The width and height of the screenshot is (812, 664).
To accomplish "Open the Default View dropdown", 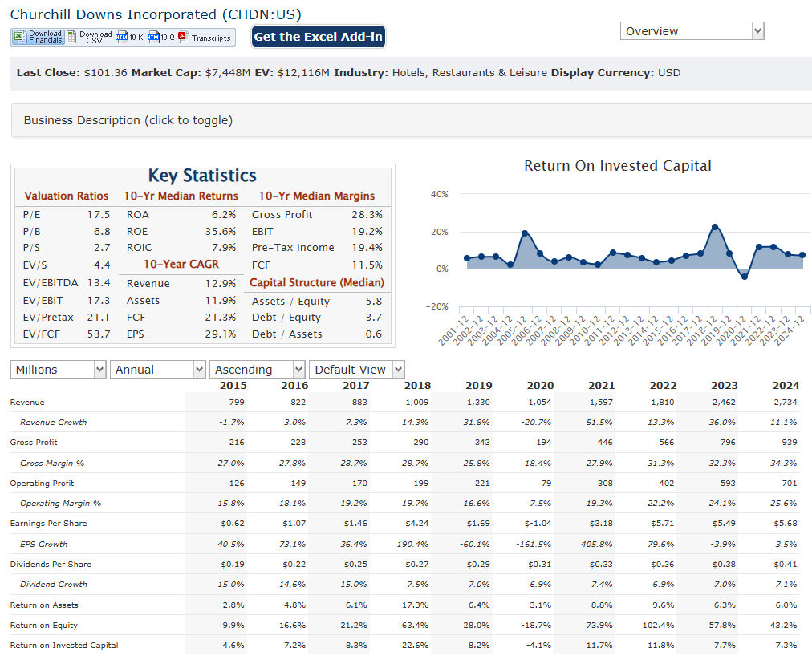I will 357,370.
